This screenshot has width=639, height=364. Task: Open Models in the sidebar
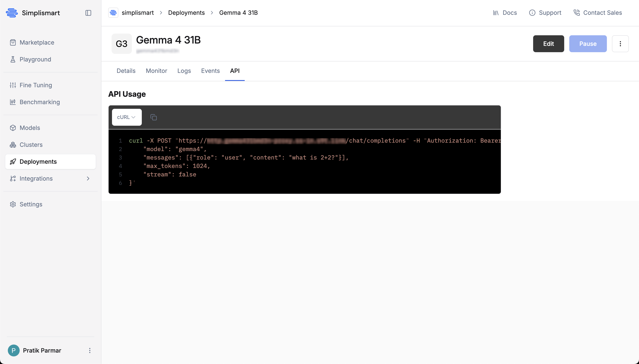[x=50, y=128]
